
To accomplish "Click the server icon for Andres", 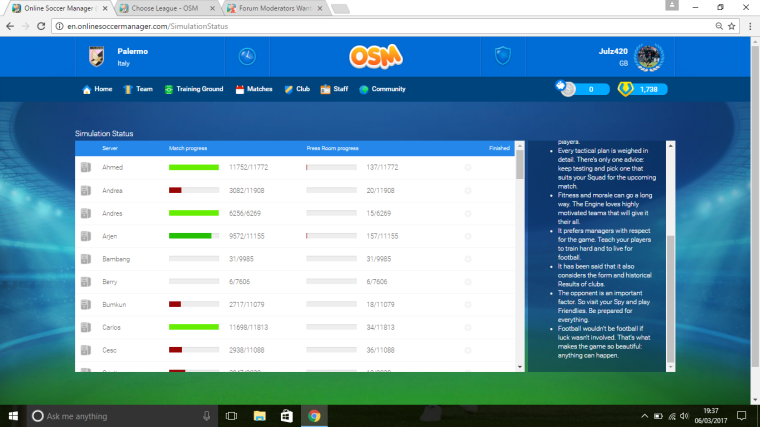I will tap(86, 213).
